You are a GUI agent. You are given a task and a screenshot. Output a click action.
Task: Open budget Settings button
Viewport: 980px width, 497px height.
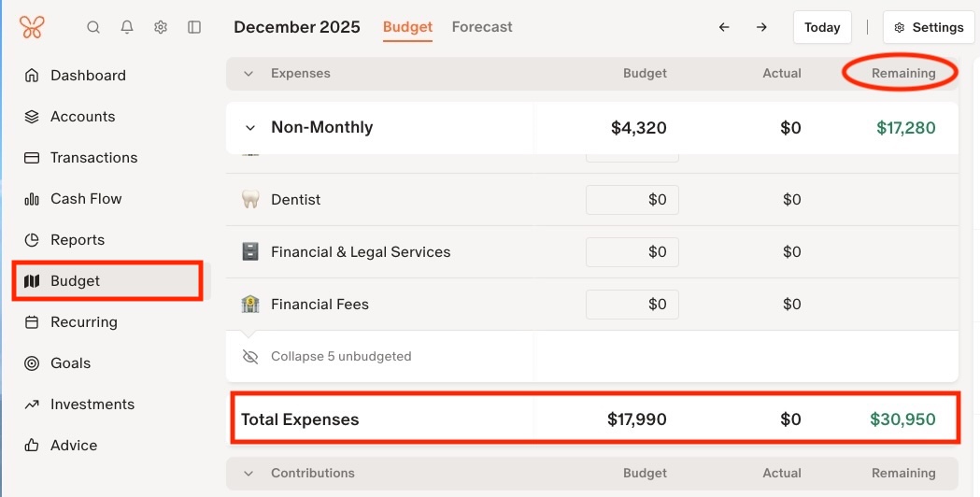tap(929, 27)
